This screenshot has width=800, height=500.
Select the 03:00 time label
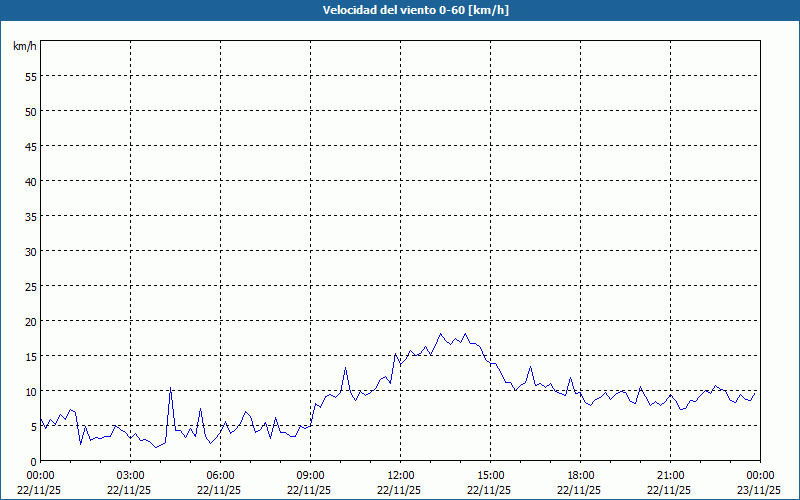click(x=130, y=474)
